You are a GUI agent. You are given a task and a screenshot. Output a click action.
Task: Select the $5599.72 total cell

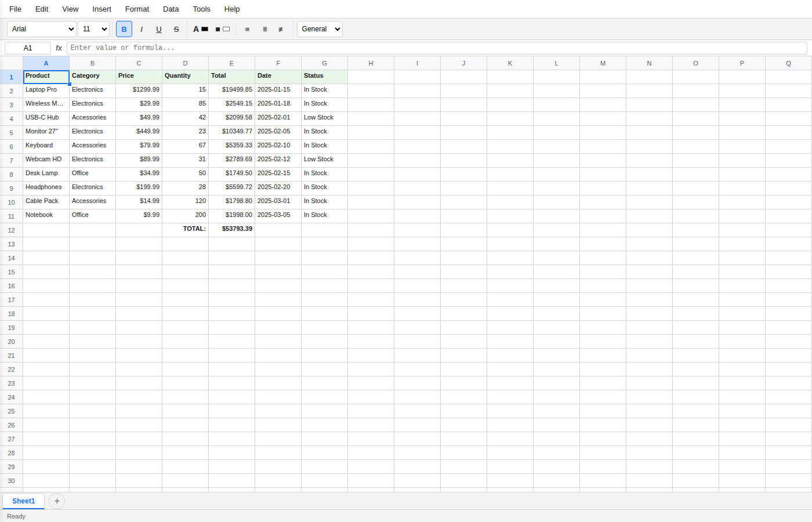point(232,188)
